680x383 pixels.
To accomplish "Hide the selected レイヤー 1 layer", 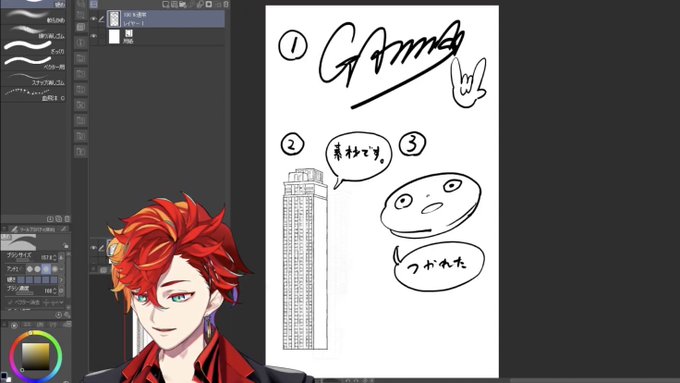I will [93, 19].
